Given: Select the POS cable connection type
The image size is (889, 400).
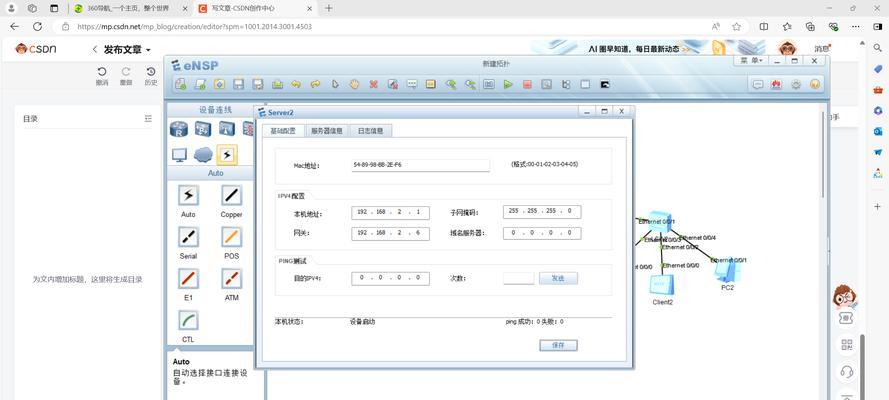Looking at the screenshot, I should (x=231, y=237).
